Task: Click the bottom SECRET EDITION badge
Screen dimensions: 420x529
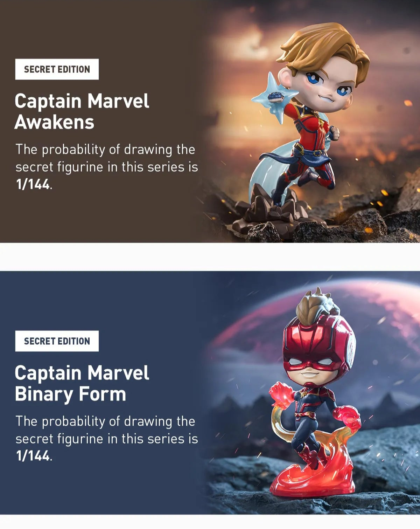Action: [57, 341]
